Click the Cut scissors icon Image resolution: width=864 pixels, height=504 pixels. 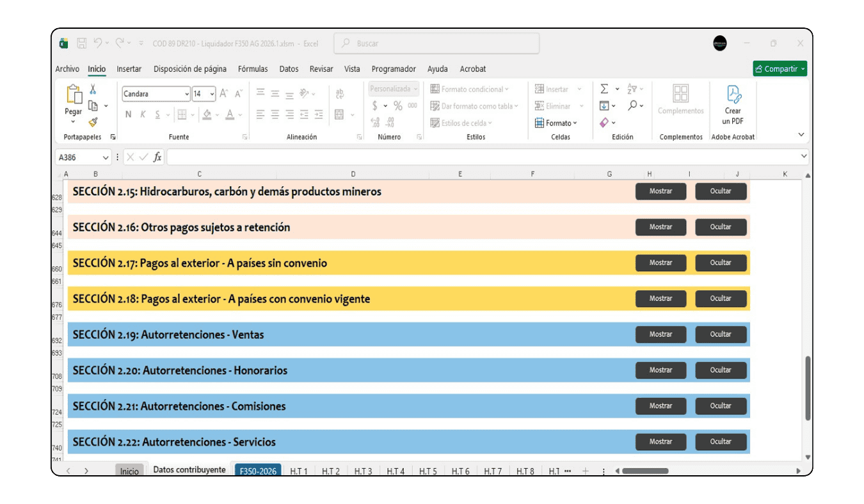tap(93, 90)
